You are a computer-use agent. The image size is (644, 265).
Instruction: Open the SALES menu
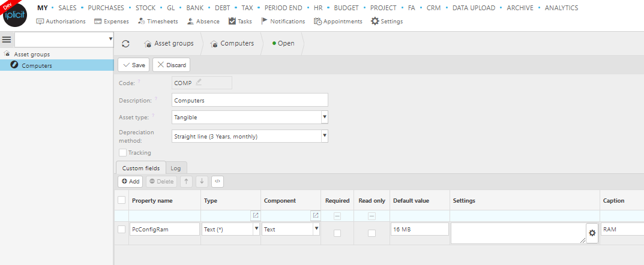[x=67, y=8]
